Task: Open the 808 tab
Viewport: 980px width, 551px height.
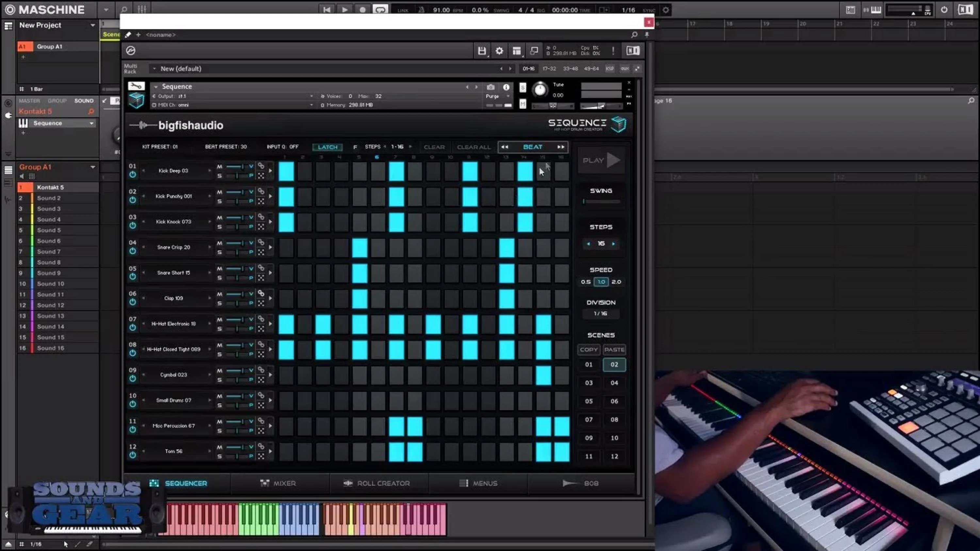Action: (x=580, y=483)
